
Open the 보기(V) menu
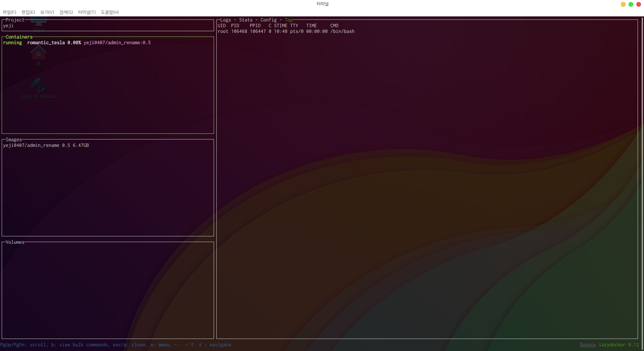tap(47, 12)
